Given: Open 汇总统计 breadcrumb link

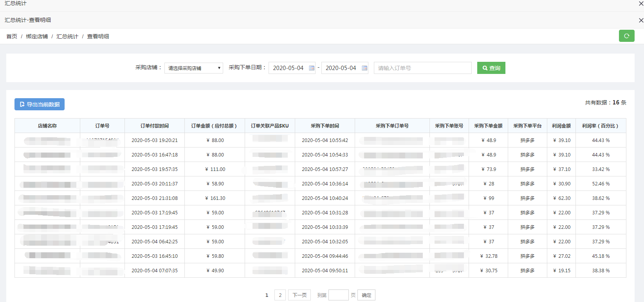Looking at the screenshot, I should point(67,36).
